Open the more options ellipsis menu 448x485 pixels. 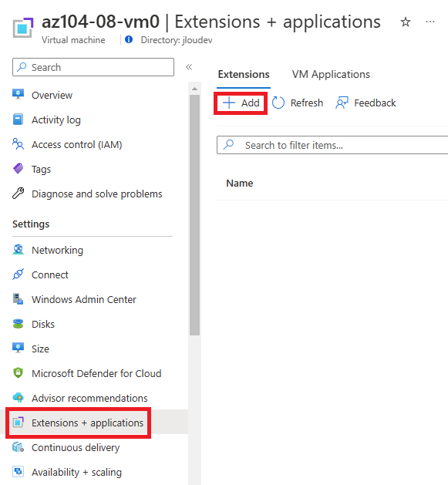pyautogui.click(x=430, y=22)
